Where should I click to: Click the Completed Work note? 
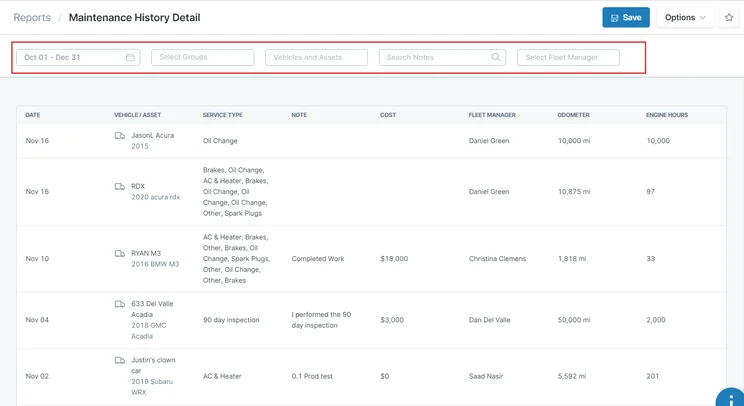click(x=318, y=258)
